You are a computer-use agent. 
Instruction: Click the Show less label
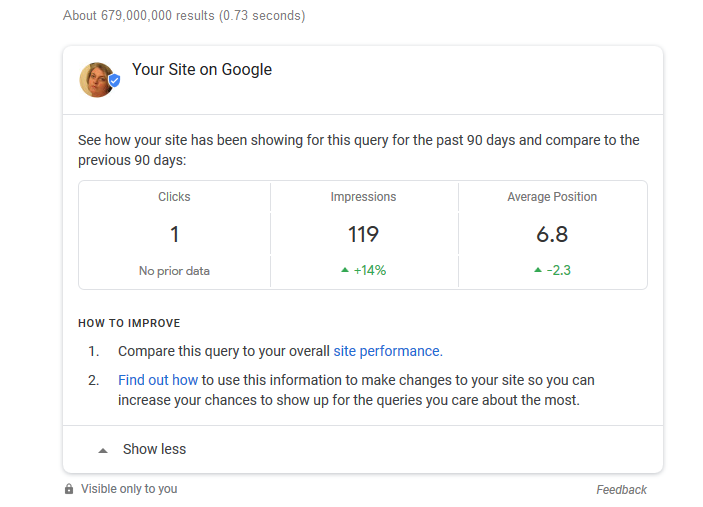tap(154, 449)
